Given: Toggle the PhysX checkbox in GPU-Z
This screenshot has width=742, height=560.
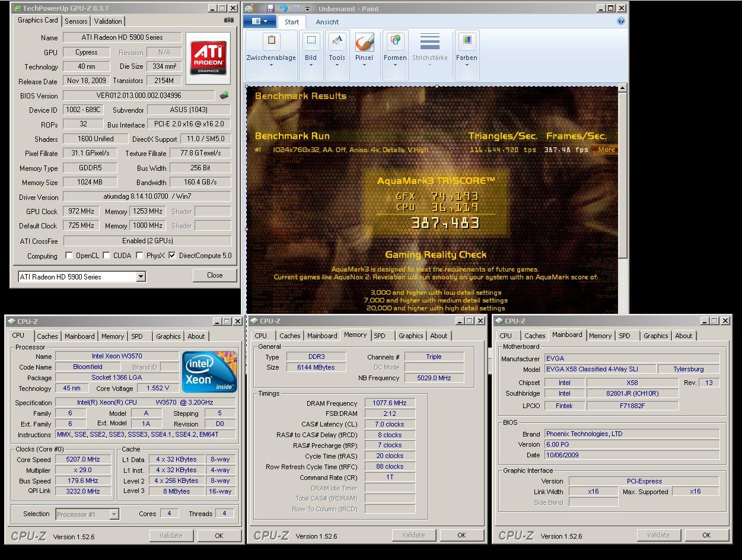Looking at the screenshot, I should [140, 256].
